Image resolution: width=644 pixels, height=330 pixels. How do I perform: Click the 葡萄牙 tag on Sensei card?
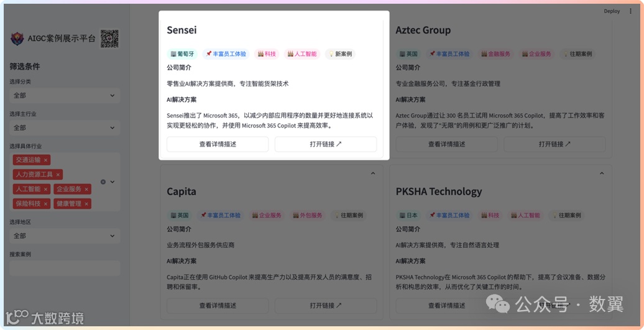coord(182,54)
